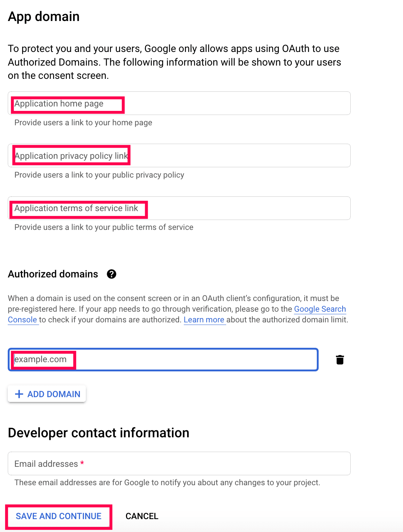Click the public privacy policy helper text
The width and height of the screenshot is (403, 532).
[x=99, y=175]
